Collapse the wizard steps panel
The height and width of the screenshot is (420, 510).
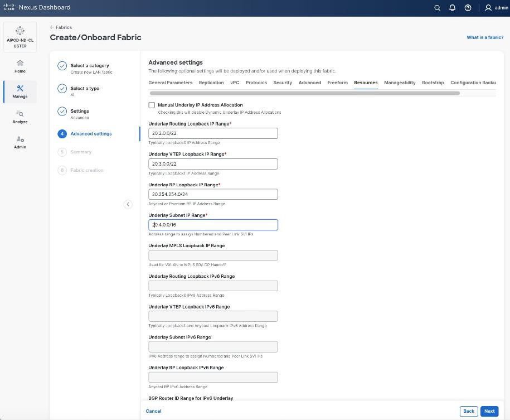tap(128, 204)
